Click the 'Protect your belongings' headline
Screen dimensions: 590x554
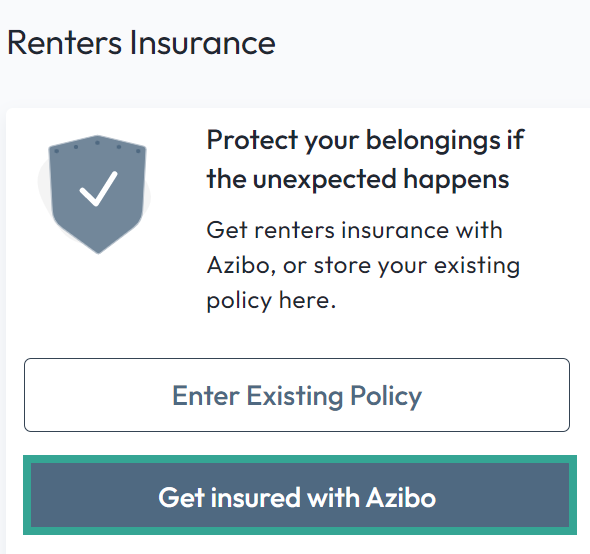coord(365,159)
